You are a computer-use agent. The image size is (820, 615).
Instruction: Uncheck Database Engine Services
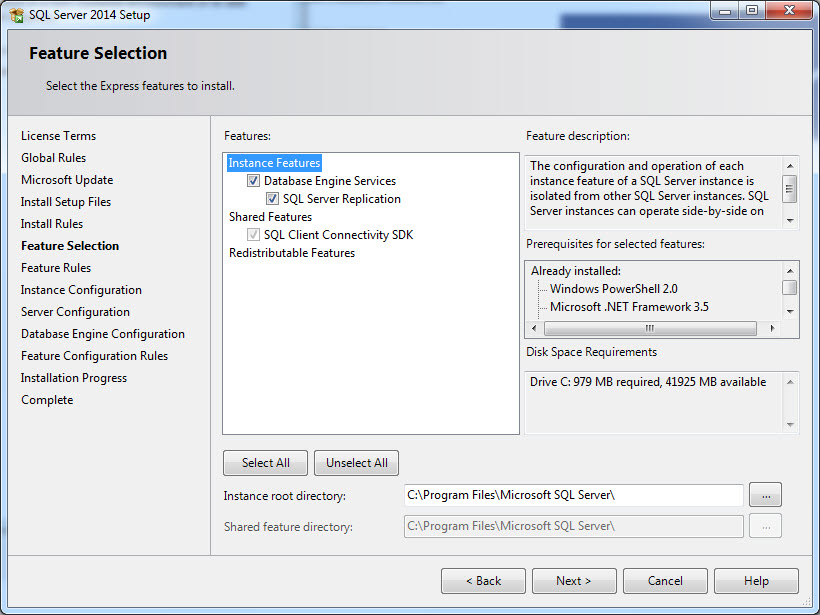point(254,181)
